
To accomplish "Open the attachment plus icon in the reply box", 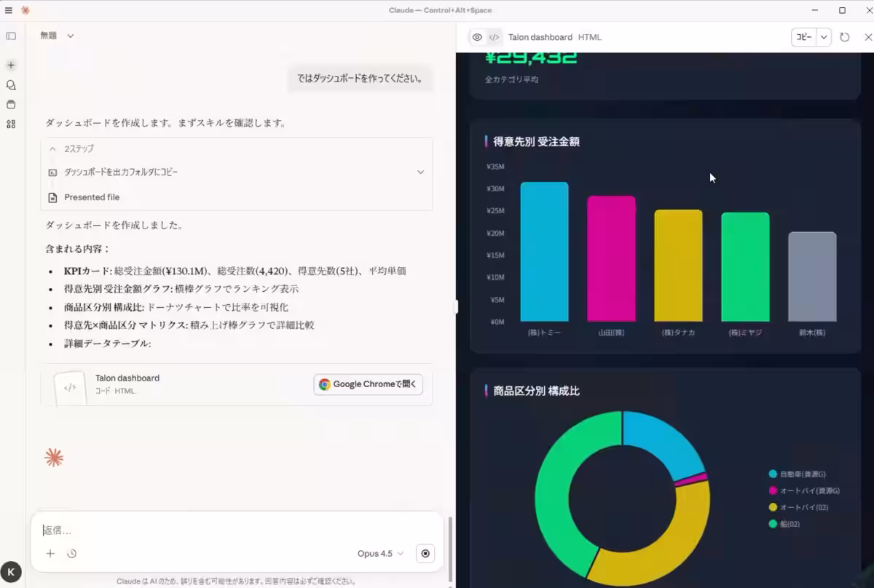I will tap(50, 553).
